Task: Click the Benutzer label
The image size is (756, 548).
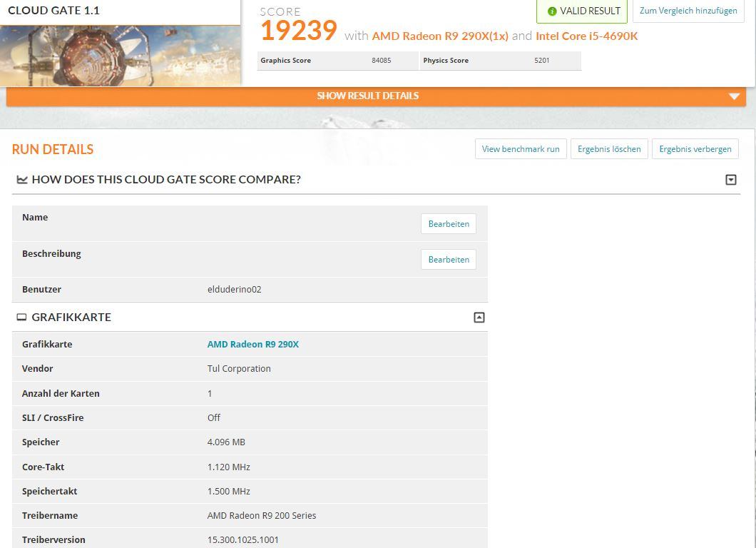Action: point(41,290)
